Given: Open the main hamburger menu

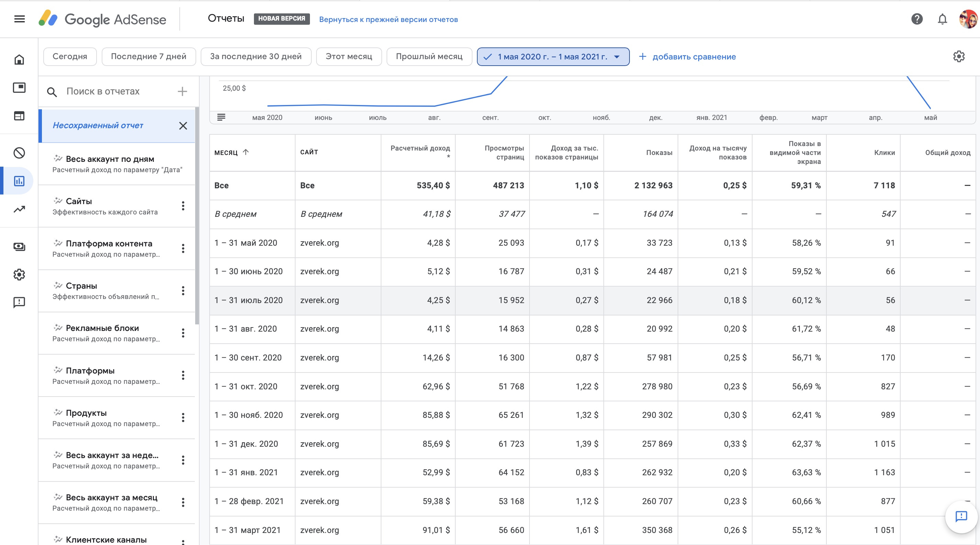Looking at the screenshot, I should pyautogui.click(x=19, y=19).
